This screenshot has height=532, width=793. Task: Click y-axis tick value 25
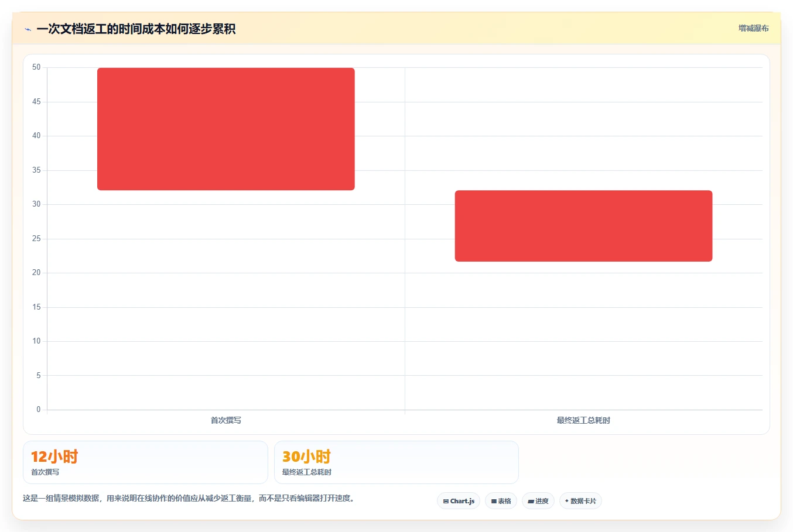point(36,239)
